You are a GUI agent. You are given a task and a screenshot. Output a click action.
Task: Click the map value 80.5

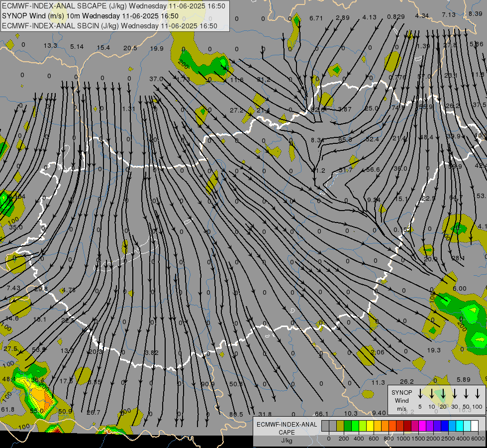(236, 414)
